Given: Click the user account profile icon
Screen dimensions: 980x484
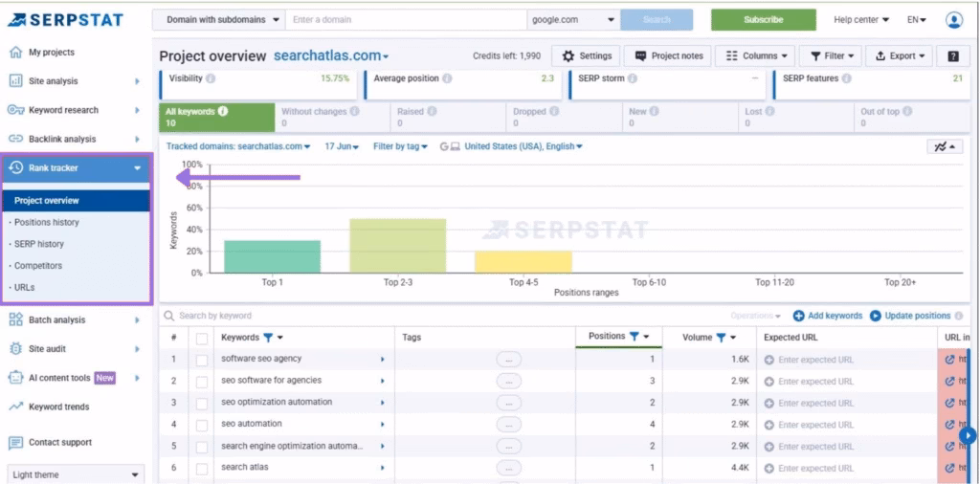Looking at the screenshot, I should 953,20.
